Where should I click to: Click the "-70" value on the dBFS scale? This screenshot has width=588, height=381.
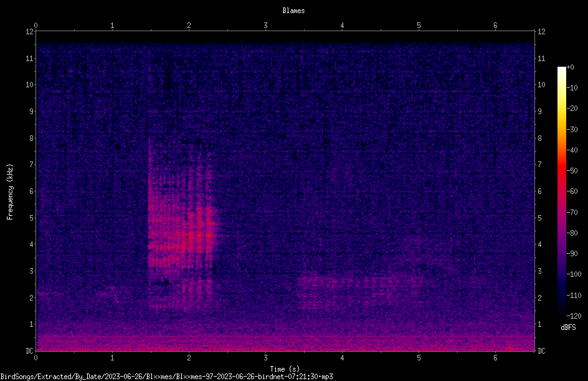[572, 212]
